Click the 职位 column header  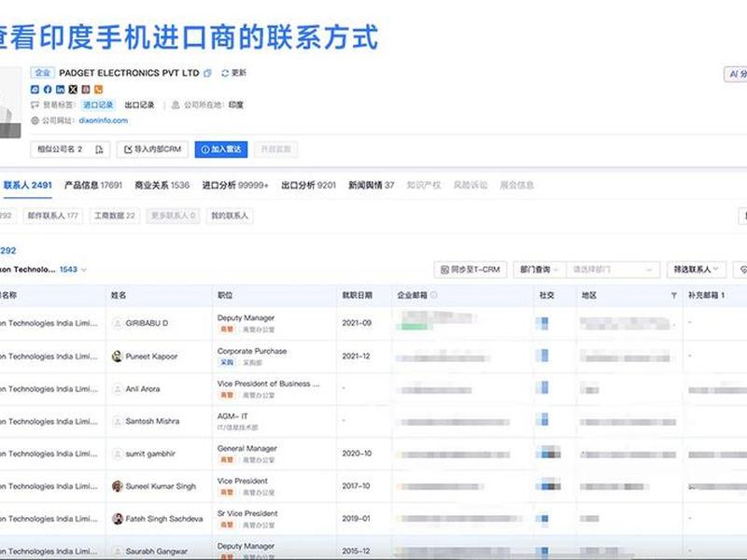pyautogui.click(x=225, y=296)
